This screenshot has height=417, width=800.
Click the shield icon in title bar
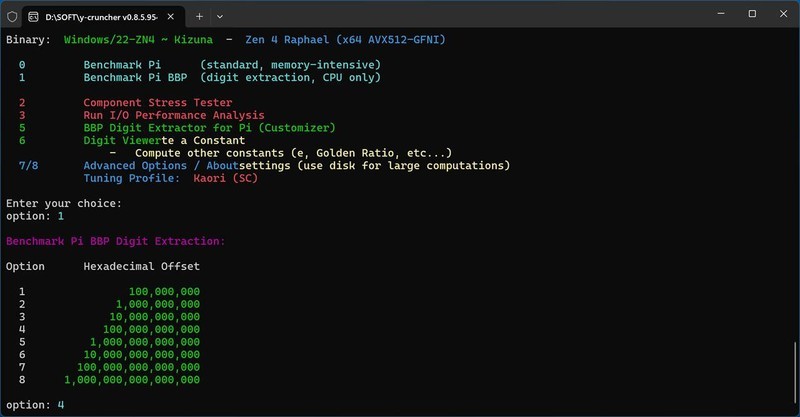click(12, 17)
